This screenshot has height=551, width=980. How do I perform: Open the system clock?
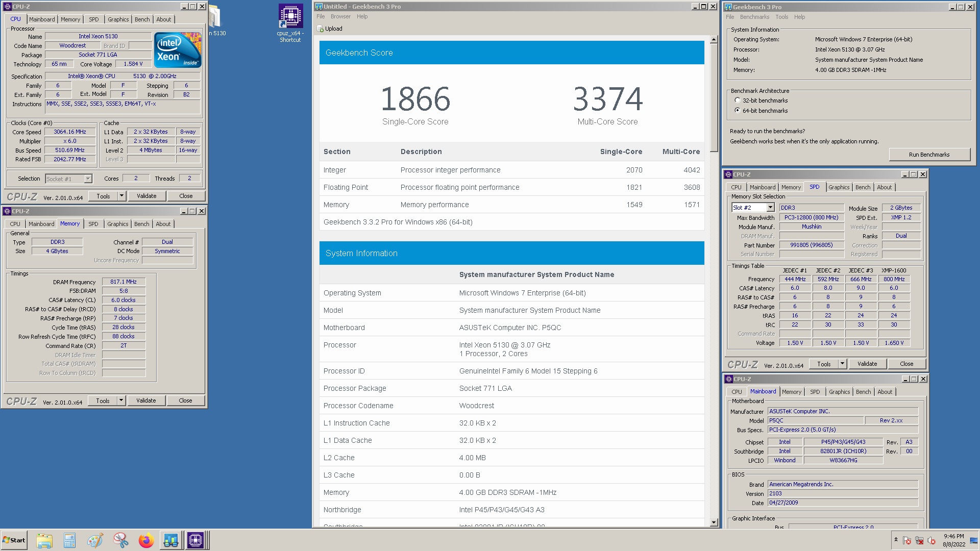tap(954, 540)
